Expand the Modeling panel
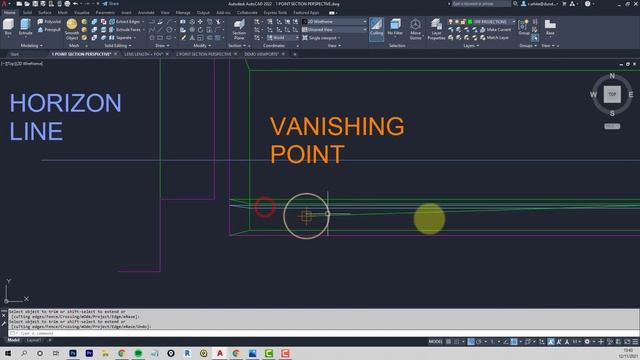Viewport: 640px width, 360px height. (31, 46)
